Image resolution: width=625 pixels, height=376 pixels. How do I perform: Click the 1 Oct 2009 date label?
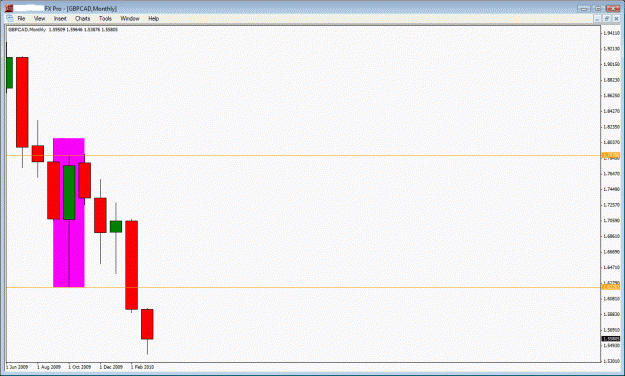pos(80,367)
